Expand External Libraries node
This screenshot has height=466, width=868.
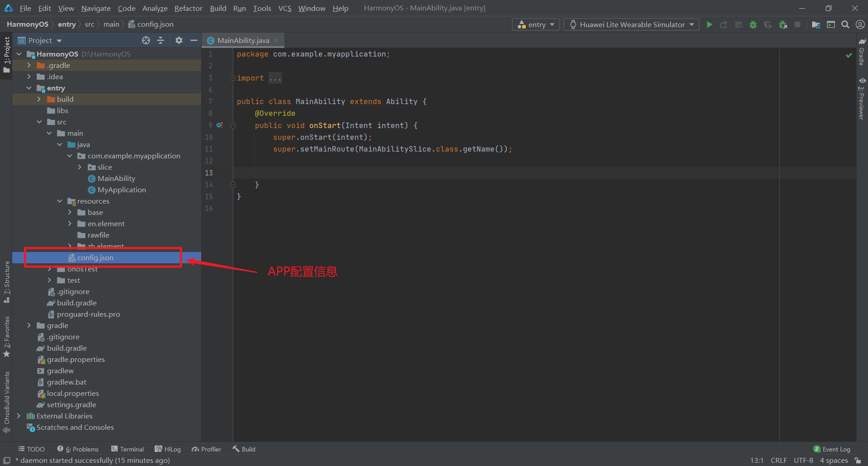click(x=19, y=416)
